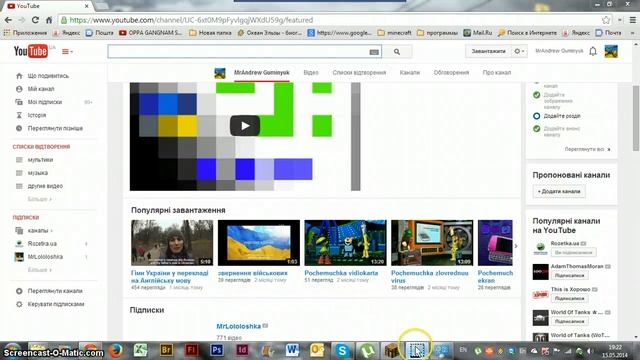Image resolution: width=640 pixels, height=360 pixels.
Task: Click the address bar URL
Action: (x=191, y=20)
